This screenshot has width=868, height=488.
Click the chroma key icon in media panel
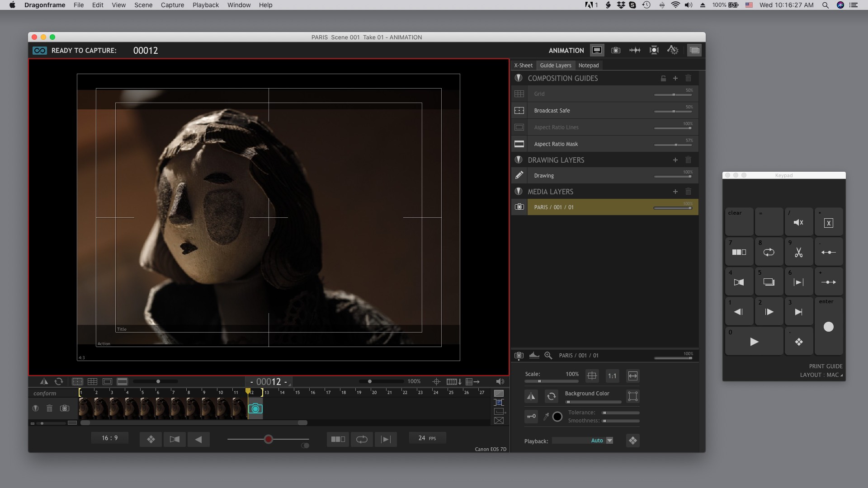coord(531,416)
